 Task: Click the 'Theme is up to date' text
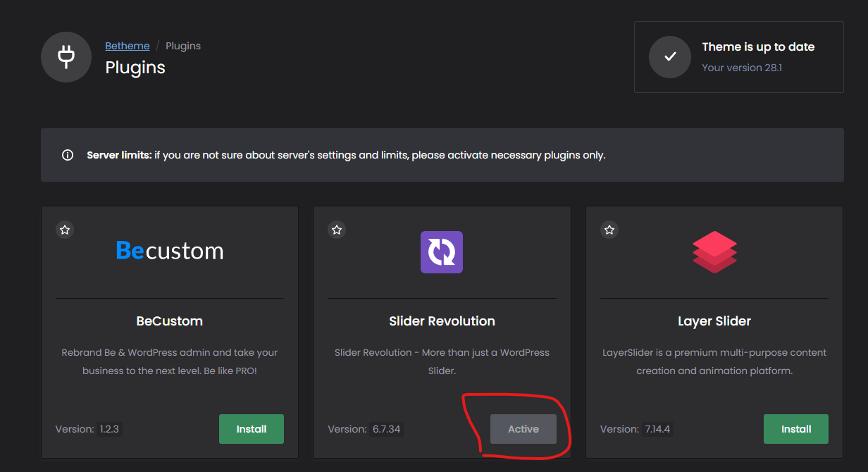(758, 47)
